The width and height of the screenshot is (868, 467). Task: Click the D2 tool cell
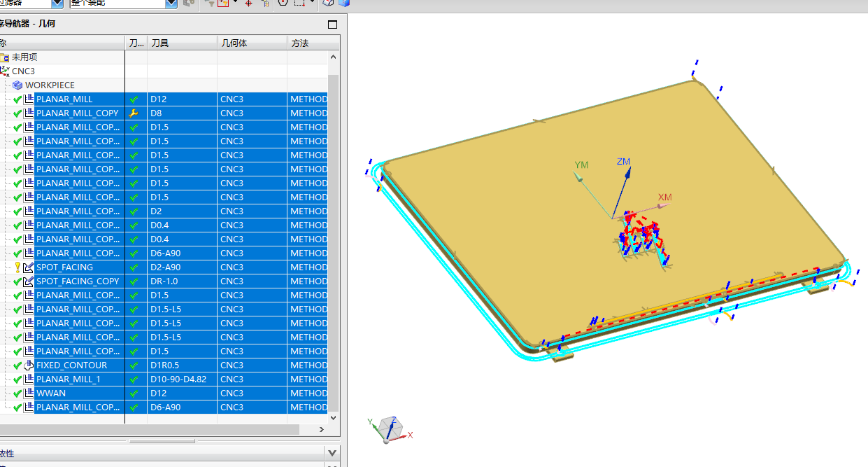182,211
